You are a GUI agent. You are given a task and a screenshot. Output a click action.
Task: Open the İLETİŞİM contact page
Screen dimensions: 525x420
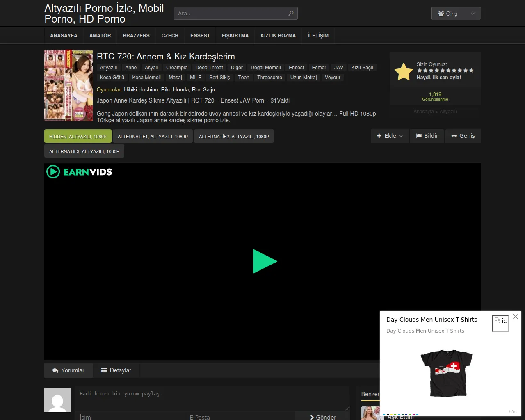click(318, 36)
